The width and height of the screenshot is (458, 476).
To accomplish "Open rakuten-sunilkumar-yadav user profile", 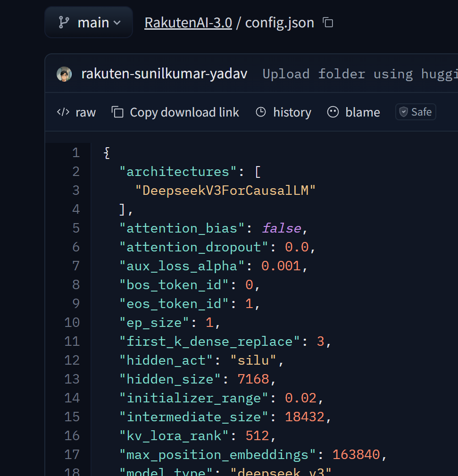I will pyautogui.click(x=164, y=74).
